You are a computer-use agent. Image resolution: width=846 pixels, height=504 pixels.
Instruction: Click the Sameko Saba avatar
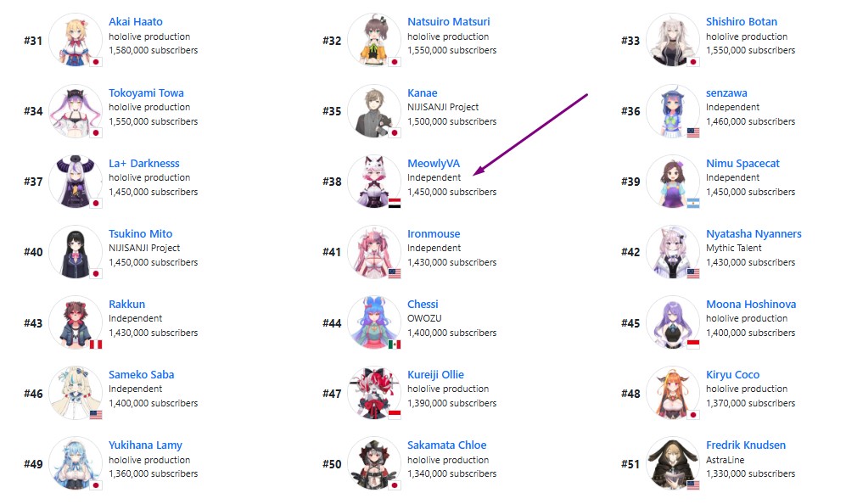point(76,393)
